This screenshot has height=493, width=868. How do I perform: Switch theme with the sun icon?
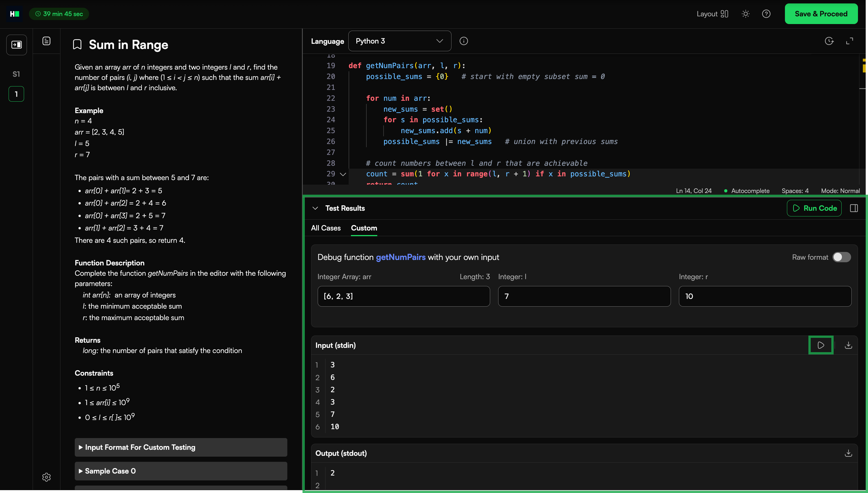click(x=745, y=14)
